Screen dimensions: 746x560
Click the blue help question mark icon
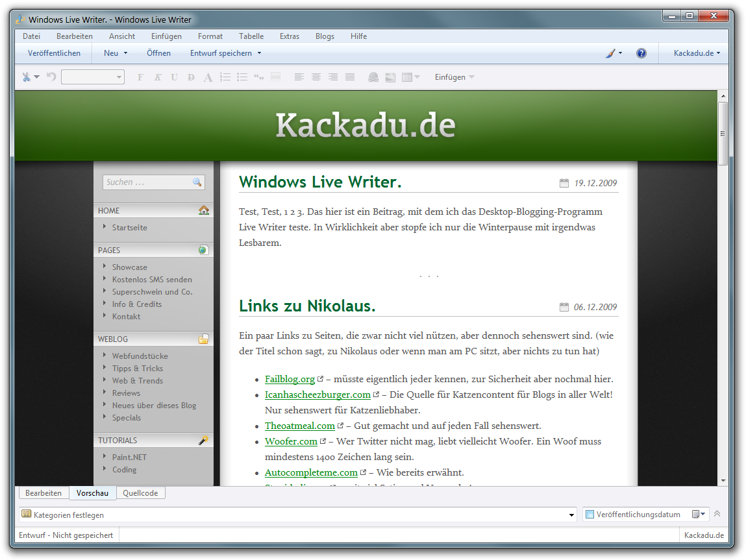click(x=641, y=53)
